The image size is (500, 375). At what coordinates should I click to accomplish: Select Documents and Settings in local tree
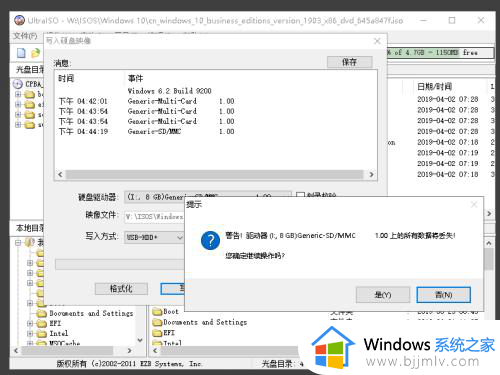click(x=91, y=313)
